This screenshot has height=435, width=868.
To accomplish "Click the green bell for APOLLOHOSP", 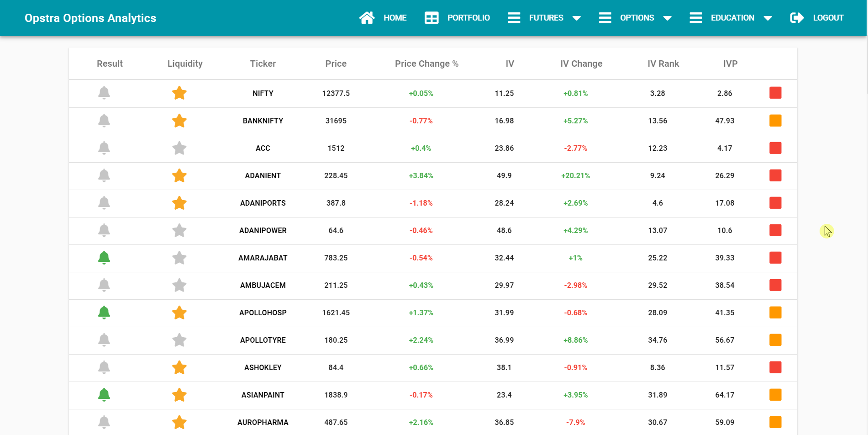I will (104, 313).
